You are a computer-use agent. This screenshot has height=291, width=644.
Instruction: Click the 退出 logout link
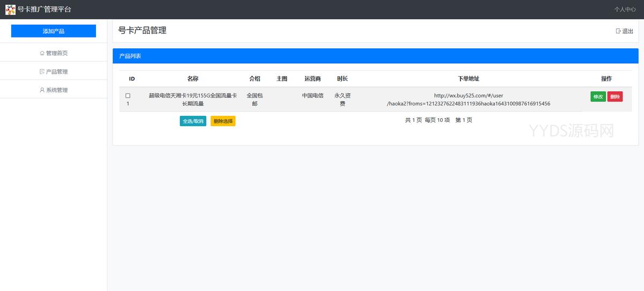(x=627, y=31)
